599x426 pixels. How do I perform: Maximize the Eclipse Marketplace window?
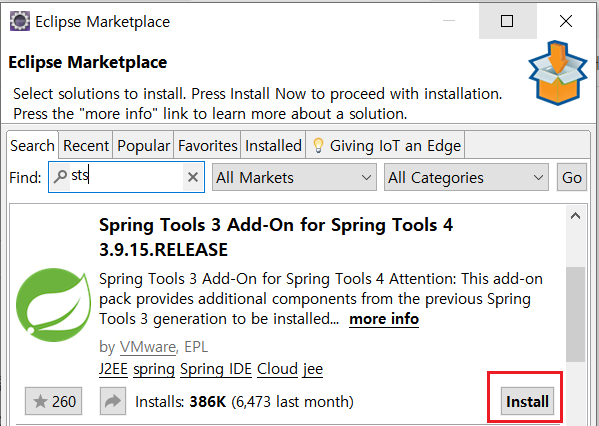click(507, 21)
